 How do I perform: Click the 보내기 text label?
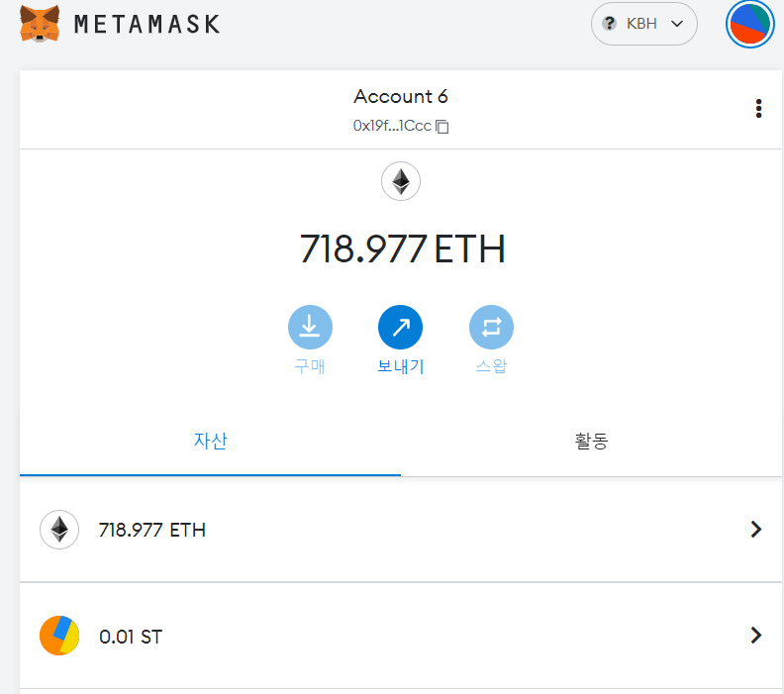pos(401,366)
